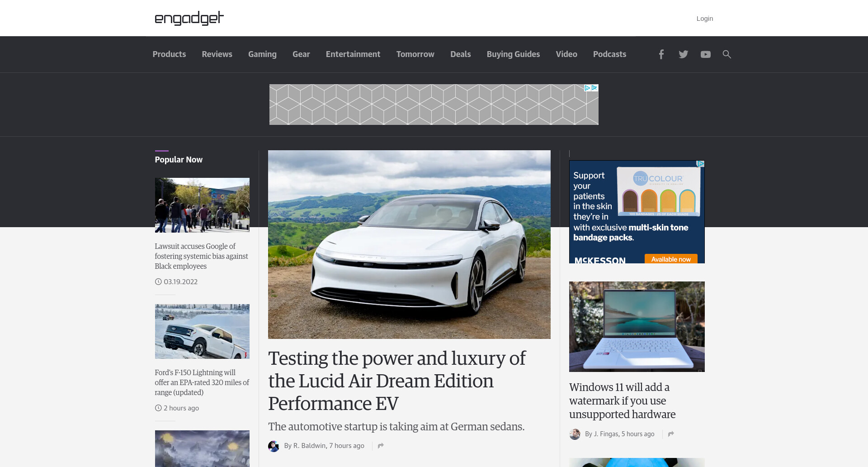Share the Lucid Air article arrow icon

point(381,446)
